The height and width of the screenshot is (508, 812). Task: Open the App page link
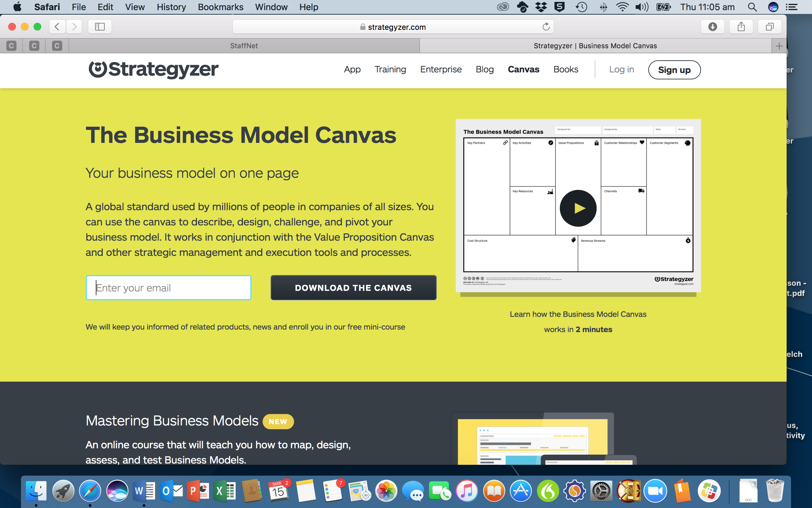pos(352,69)
